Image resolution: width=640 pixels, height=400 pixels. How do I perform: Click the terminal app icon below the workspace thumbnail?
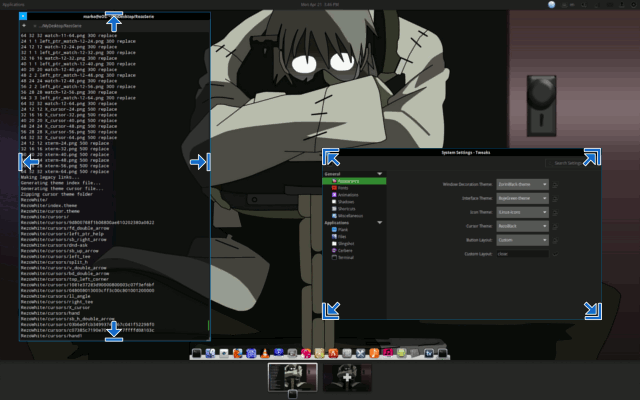292,394
